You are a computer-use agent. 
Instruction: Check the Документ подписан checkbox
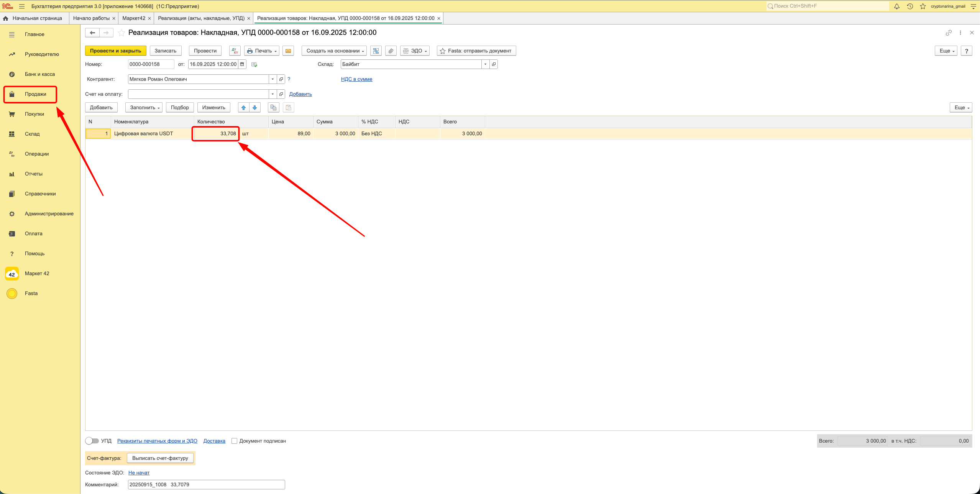[x=234, y=441]
